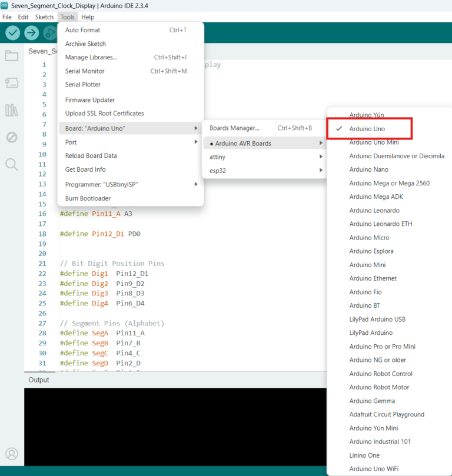Open the Serial Monitor menu entry
This screenshot has width=452, height=476.
(131, 71)
